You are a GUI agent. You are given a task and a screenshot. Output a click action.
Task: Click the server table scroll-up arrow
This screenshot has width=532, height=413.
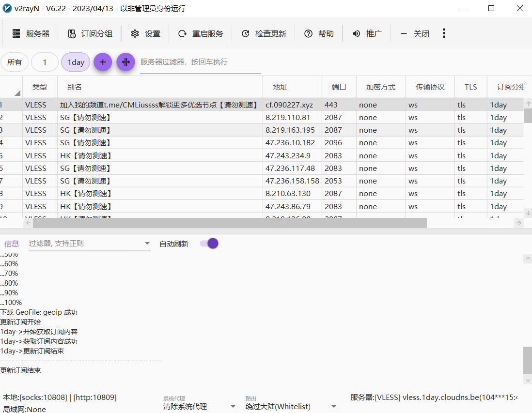528,104
